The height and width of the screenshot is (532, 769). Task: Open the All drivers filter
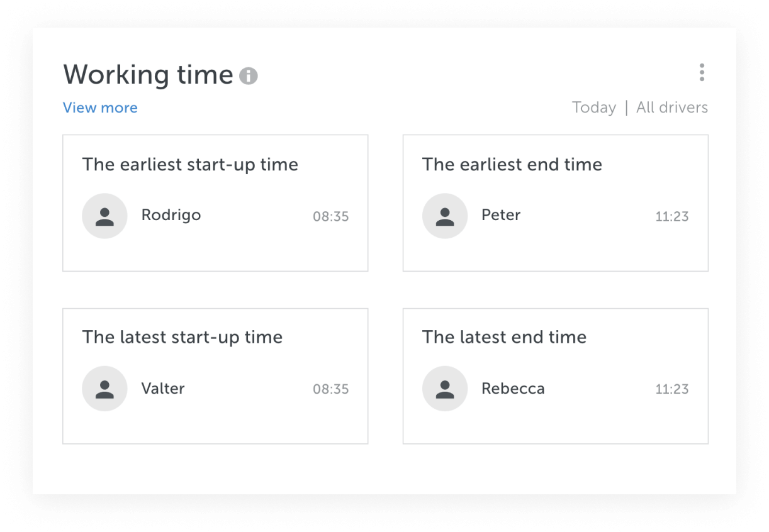[672, 108]
